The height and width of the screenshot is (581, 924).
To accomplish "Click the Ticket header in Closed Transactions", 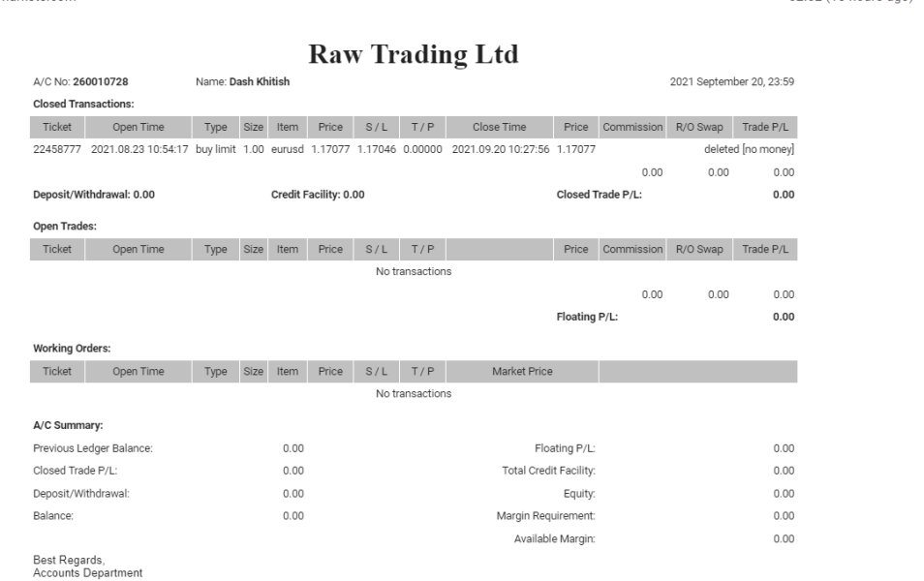I will tap(57, 127).
